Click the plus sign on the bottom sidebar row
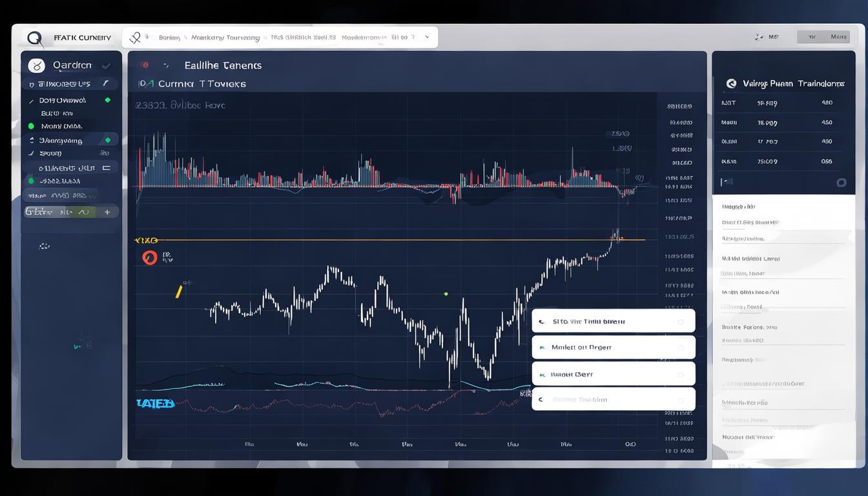Image resolution: width=868 pixels, height=496 pixels. (107, 212)
